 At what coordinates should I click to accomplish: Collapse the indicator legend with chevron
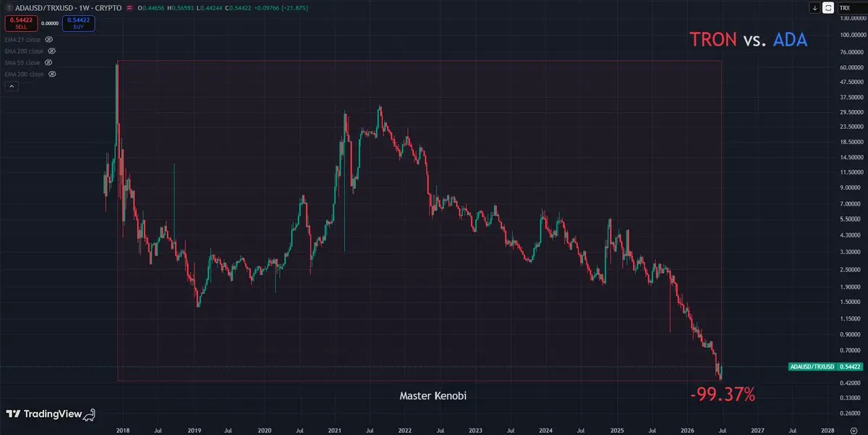click(11, 85)
